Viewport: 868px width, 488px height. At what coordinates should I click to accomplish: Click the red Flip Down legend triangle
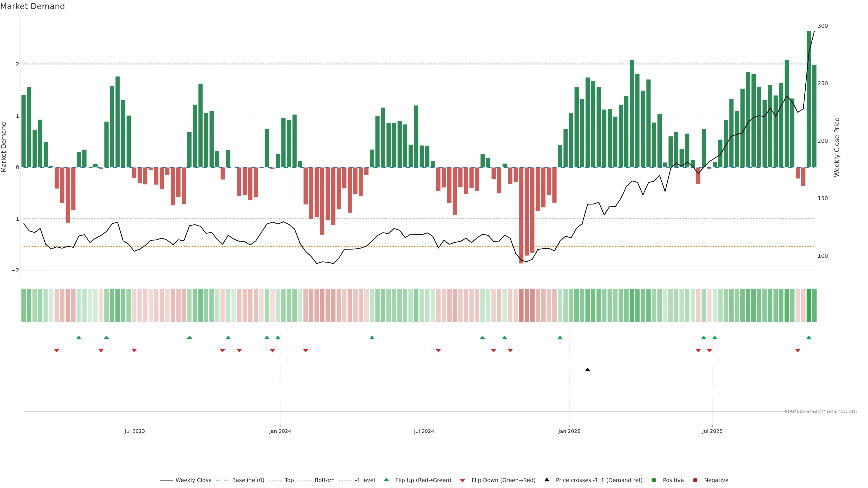463,480
